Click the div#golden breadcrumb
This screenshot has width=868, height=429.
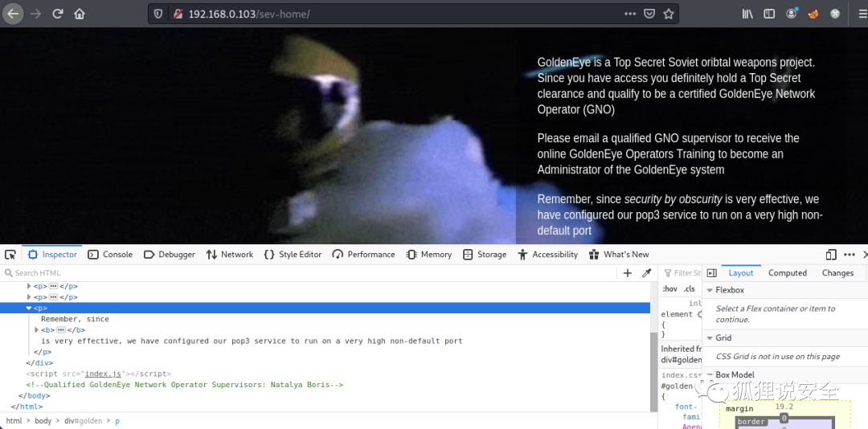(x=83, y=421)
